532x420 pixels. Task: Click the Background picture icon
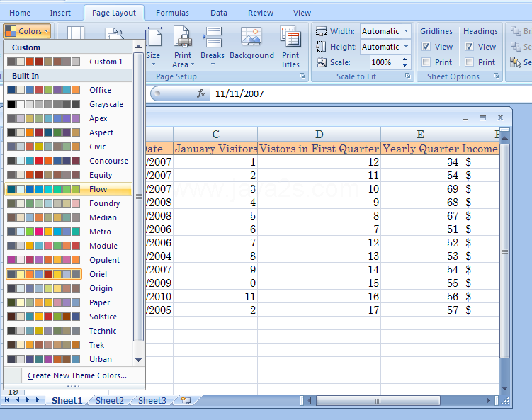pos(251,37)
